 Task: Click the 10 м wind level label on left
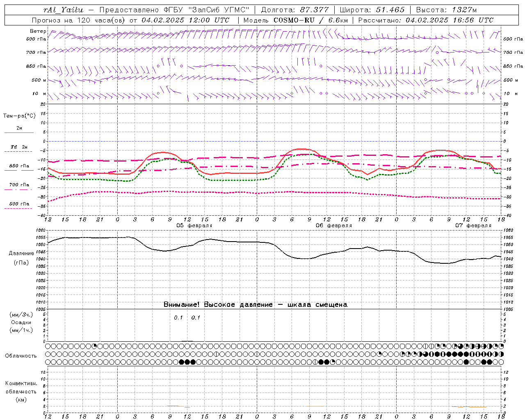click(x=39, y=94)
